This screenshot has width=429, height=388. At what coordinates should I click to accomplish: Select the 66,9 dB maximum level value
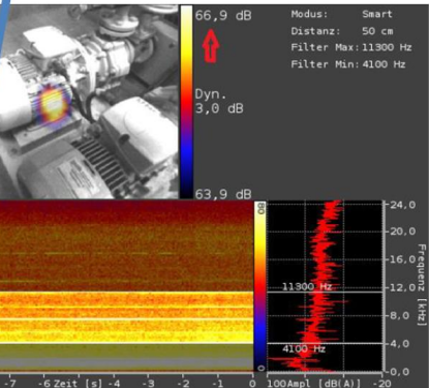[223, 15]
